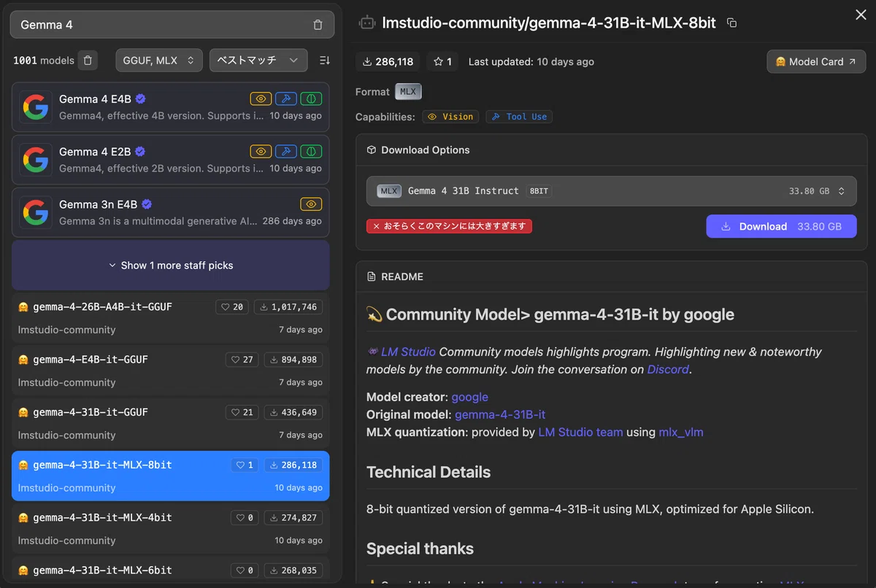Click the vision eye badge on Gemma 4 E2B
Screen dimensions: 876x588
tap(261, 152)
